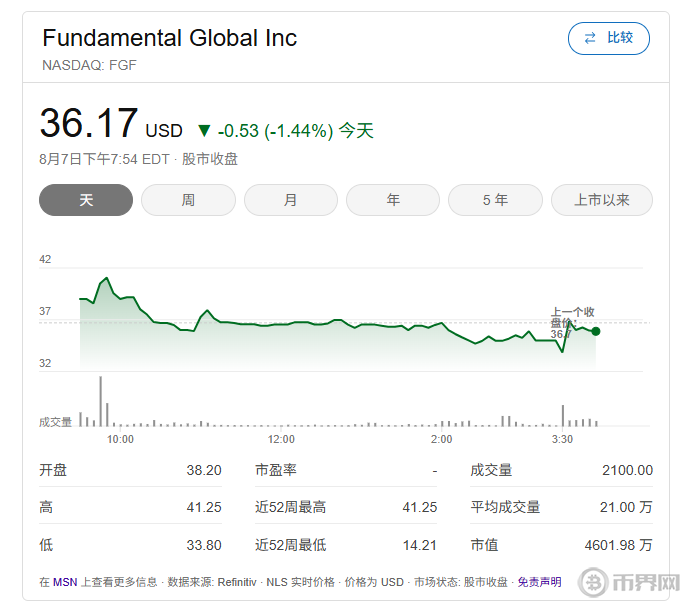Click the 12:00 time axis label
The height and width of the screenshot is (610, 691).
point(281,439)
